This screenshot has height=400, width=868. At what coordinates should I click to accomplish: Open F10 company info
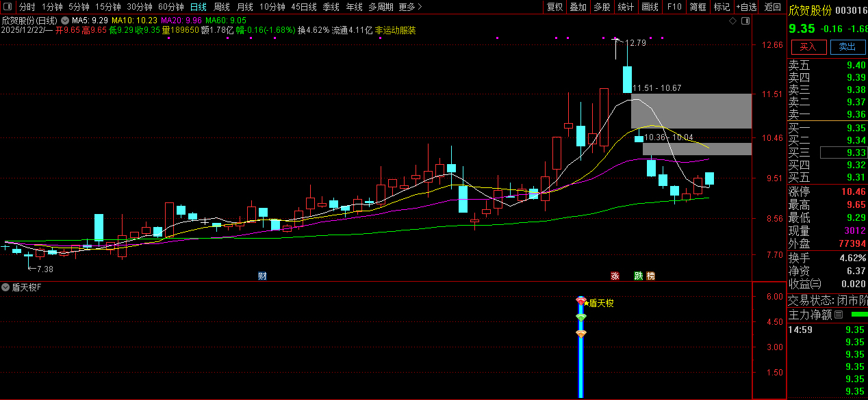click(x=674, y=7)
